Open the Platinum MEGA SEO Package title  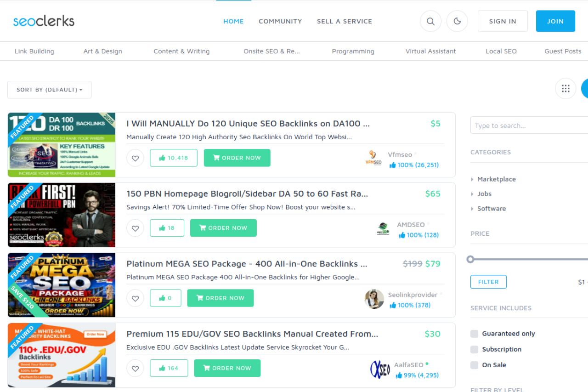(x=247, y=264)
